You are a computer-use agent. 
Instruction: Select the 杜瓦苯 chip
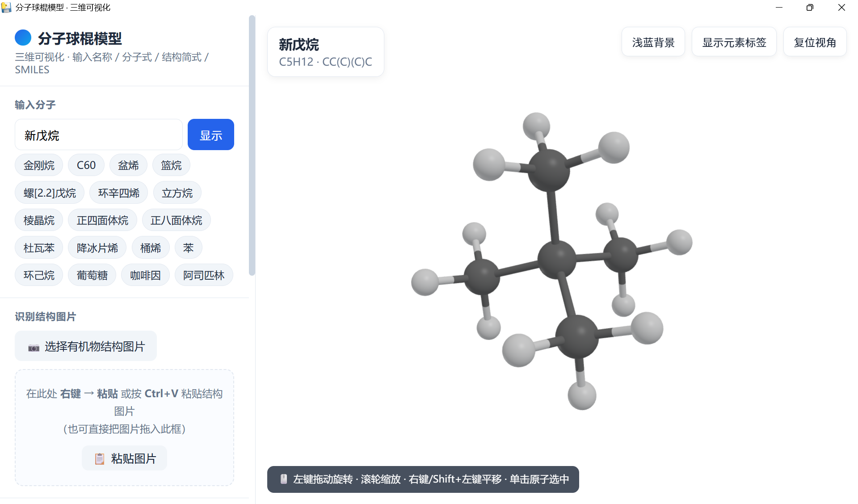coord(39,248)
